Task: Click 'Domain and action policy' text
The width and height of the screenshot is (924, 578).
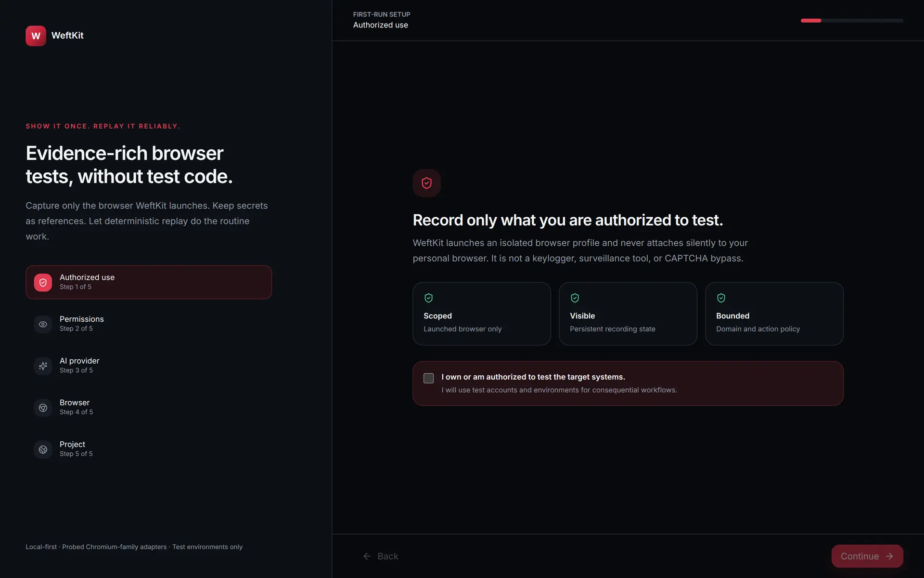Action: coord(758,329)
